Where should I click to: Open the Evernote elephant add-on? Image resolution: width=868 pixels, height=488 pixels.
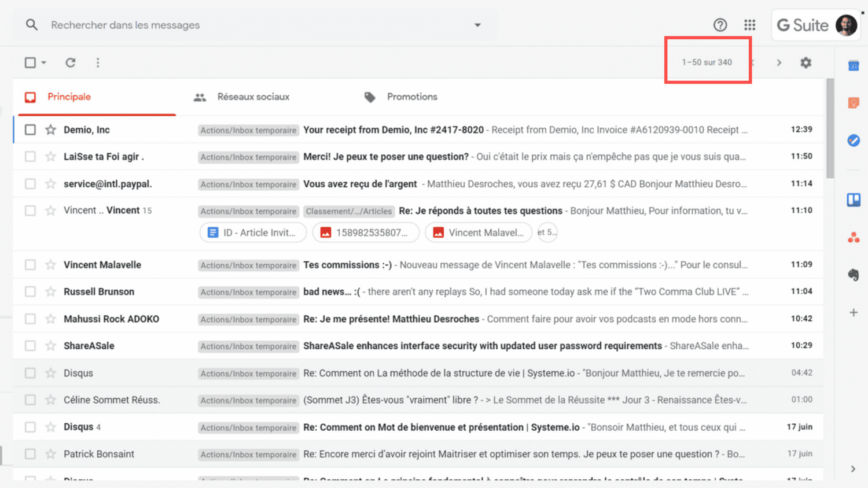click(x=854, y=275)
